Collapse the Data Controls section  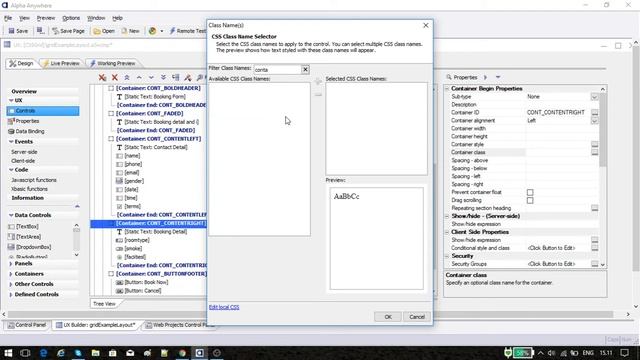[11, 215]
